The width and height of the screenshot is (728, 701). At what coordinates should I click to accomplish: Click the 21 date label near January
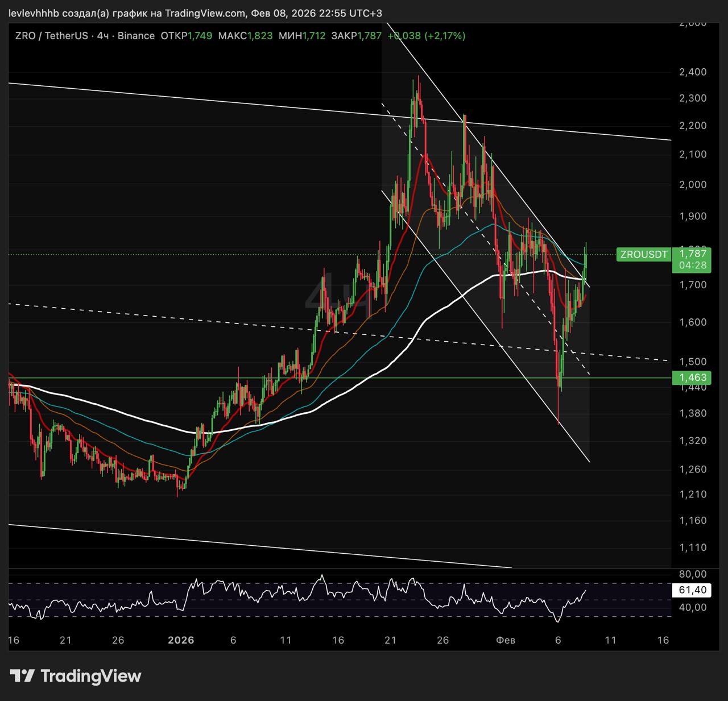tap(390, 640)
